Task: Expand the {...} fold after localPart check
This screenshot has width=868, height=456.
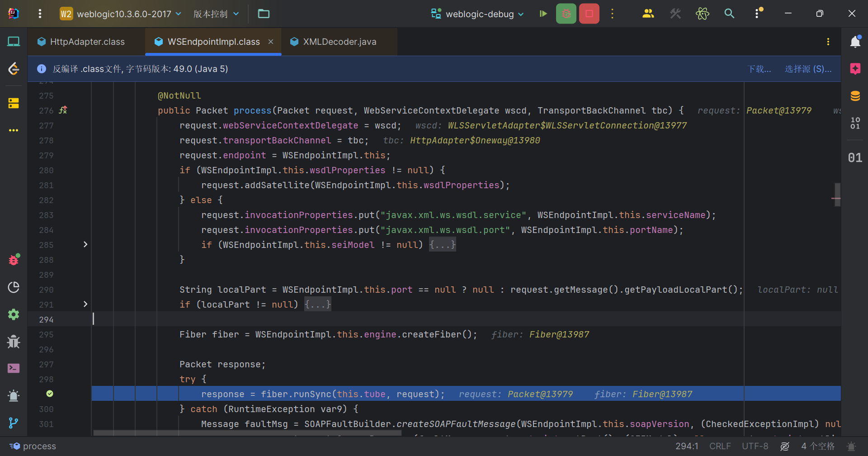Action: coord(317,304)
